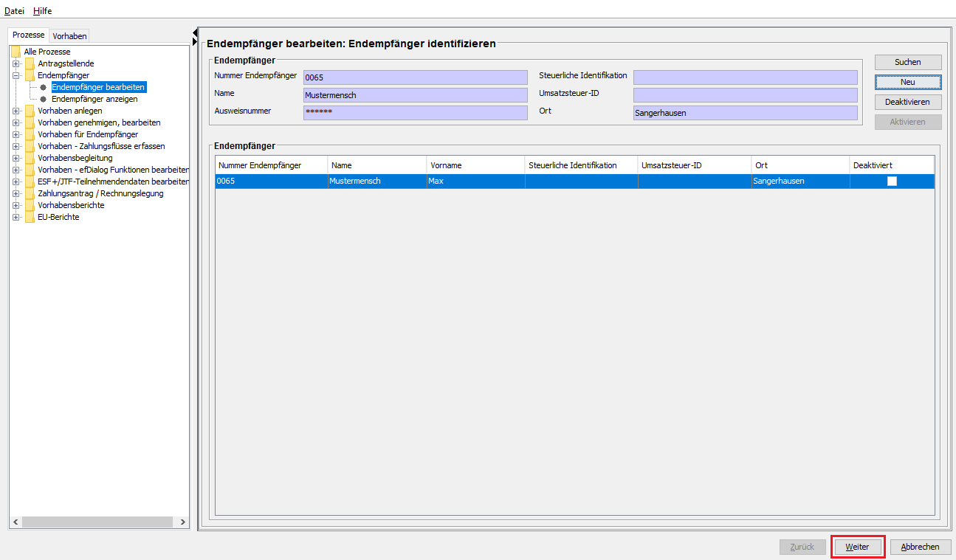Expand Vorhaben - Zahlungsflüsse erfassen node
Image resolution: width=956 pixels, height=560 pixels.
tap(16, 146)
